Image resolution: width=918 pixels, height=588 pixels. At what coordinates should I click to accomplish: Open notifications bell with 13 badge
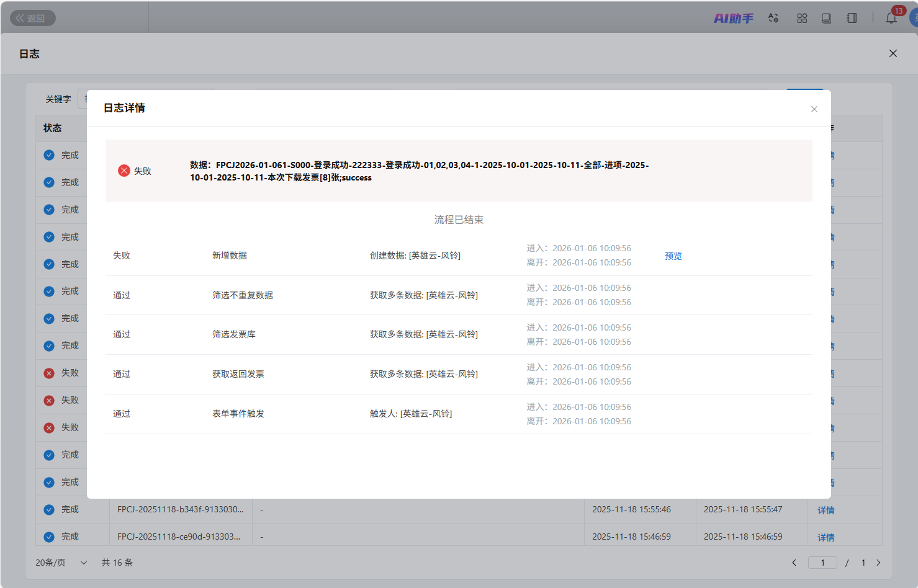pyautogui.click(x=891, y=18)
